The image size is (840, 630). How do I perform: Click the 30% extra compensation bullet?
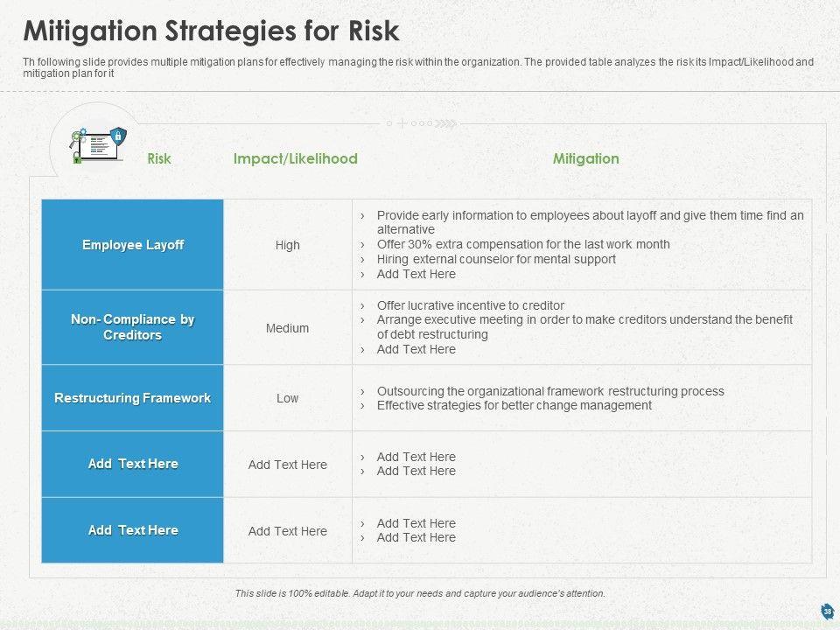click(x=523, y=244)
